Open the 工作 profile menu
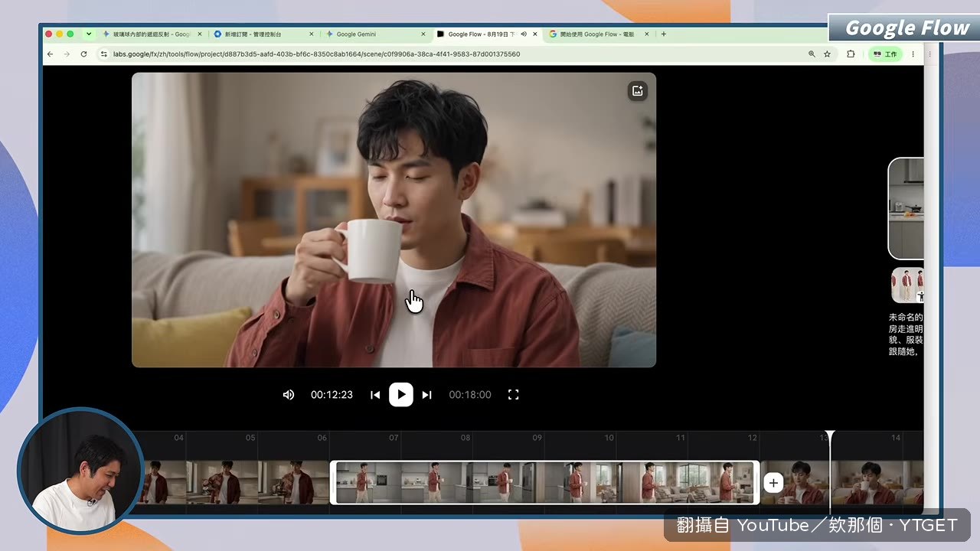 tap(885, 54)
